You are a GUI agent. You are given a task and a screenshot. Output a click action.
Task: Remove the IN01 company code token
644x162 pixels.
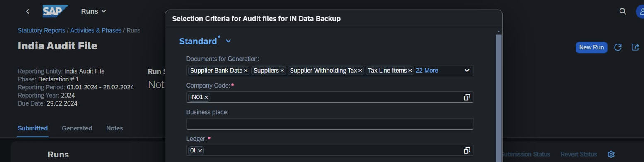(x=206, y=97)
